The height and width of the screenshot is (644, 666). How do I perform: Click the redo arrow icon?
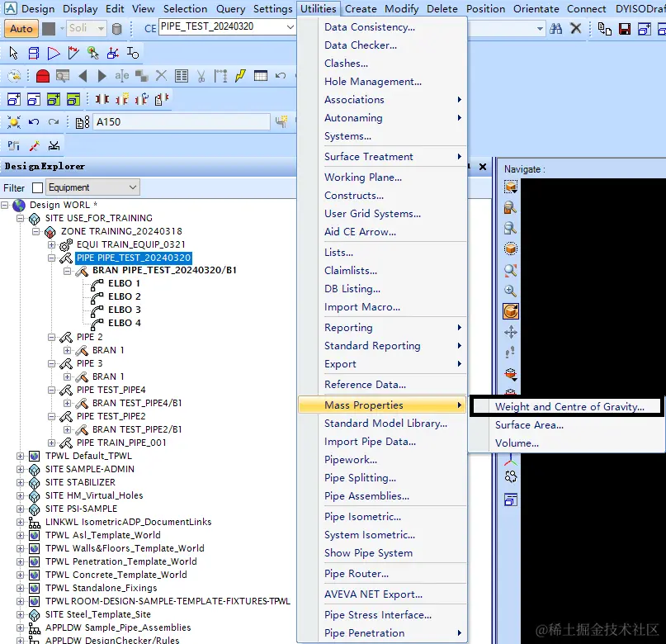[x=54, y=122]
